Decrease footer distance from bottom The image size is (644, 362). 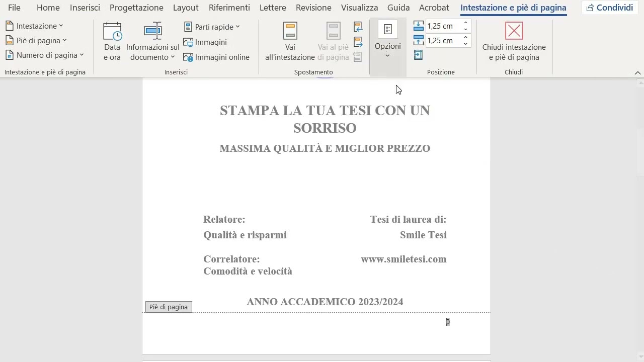[x=466, y=44]
